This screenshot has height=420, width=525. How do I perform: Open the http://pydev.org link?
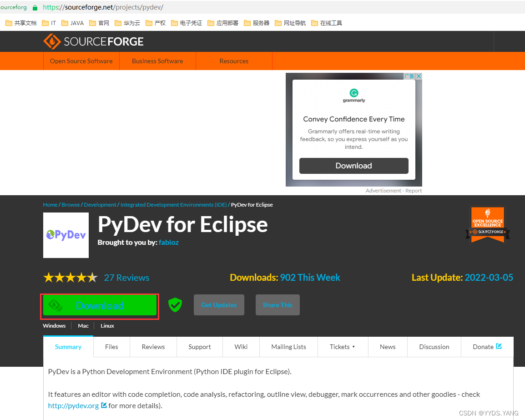tap(73, 405)
